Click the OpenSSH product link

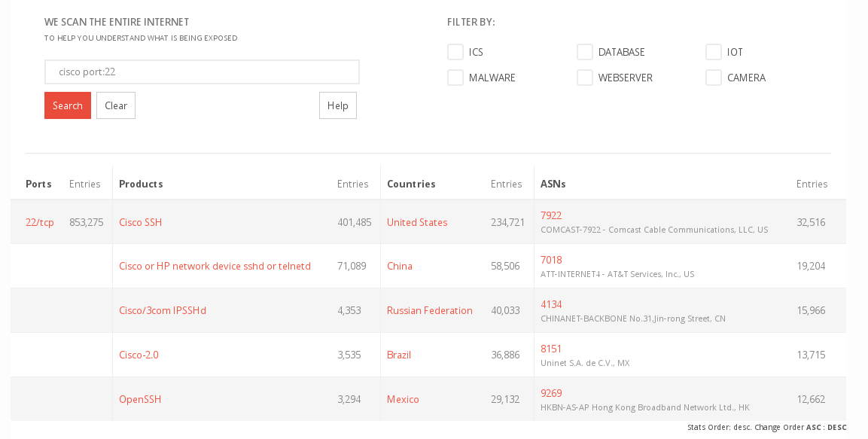click(140, 399)
